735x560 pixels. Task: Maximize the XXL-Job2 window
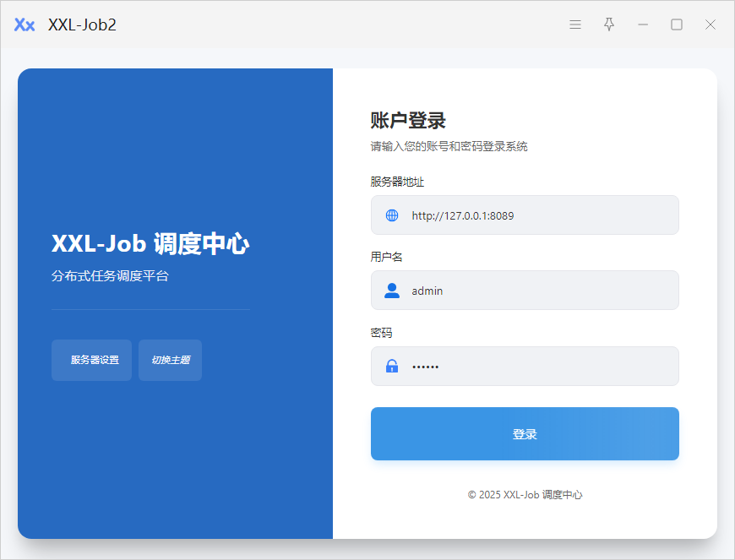[x=677, y=24]
